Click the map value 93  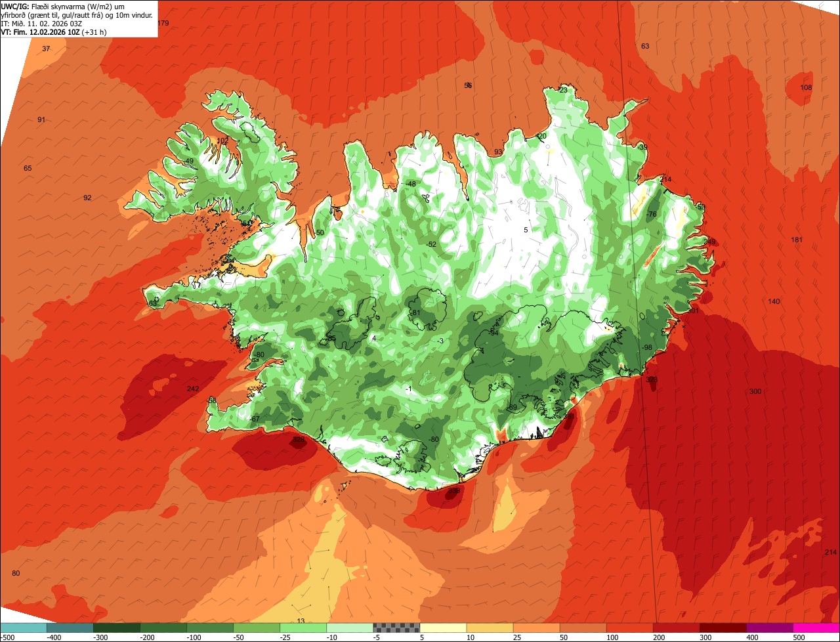pyautogui.click(x=498, y=152)
